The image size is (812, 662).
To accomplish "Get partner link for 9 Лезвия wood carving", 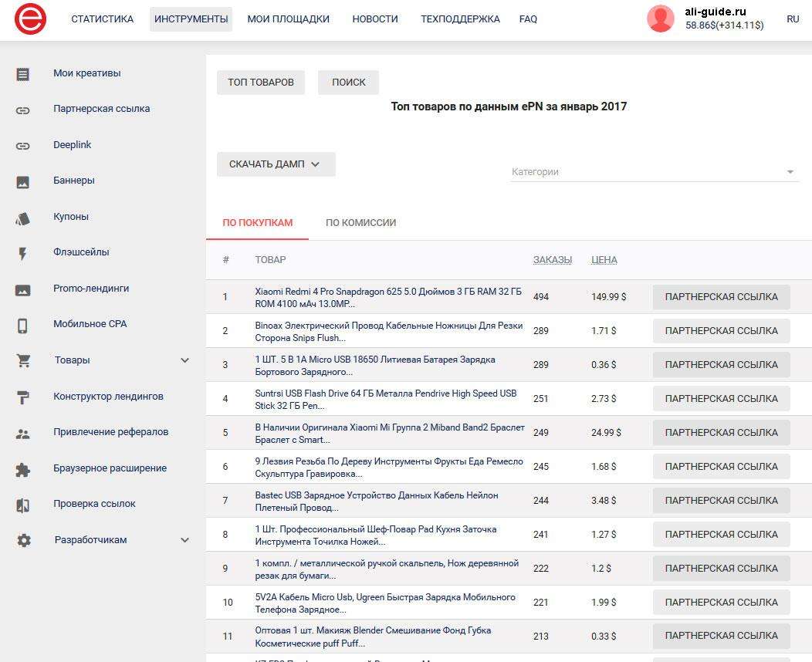I will pos(722,467).
